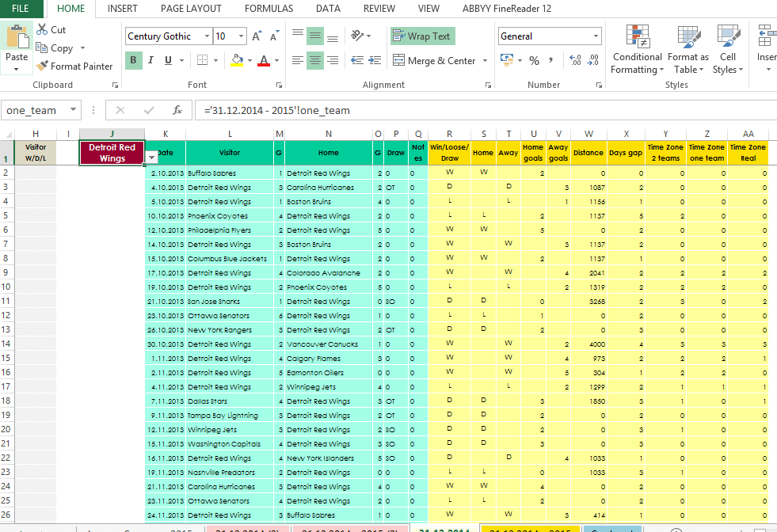
Task: Toggle Italic formatting
Action: coord(150,60)
